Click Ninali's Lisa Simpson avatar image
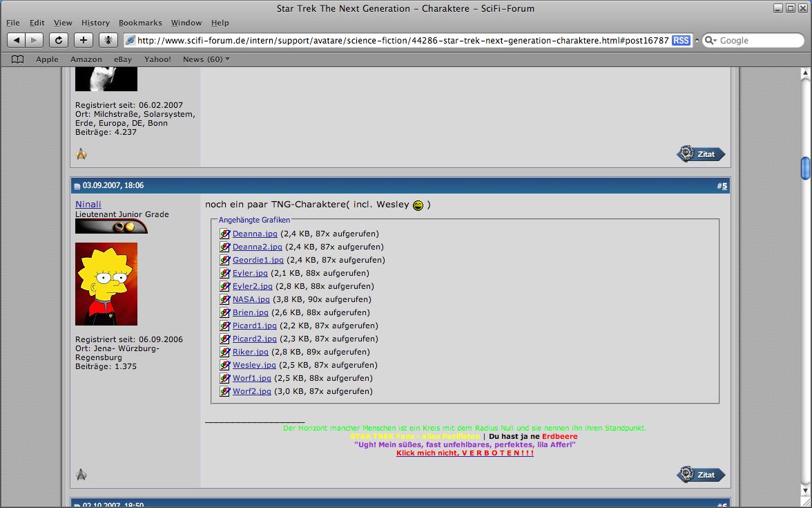Screen dimensions: 812x508 tap(106, 284)
